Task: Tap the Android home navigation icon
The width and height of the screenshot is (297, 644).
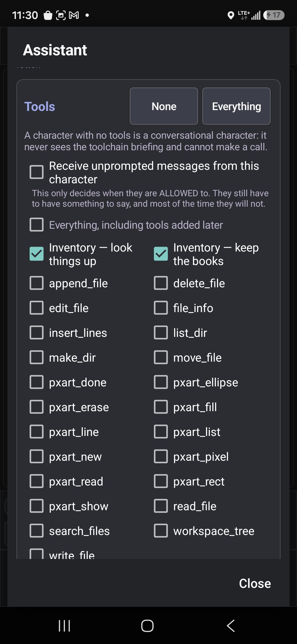Action: point(147,626)
